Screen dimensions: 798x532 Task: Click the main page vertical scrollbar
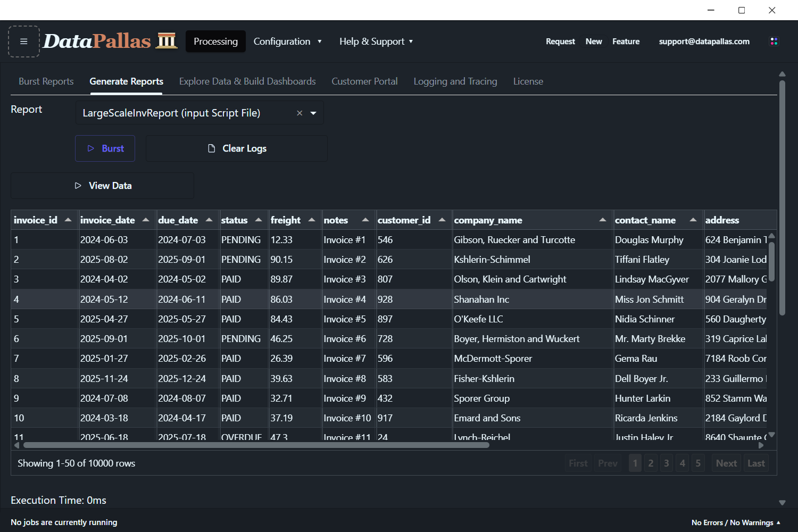(782, 198)
